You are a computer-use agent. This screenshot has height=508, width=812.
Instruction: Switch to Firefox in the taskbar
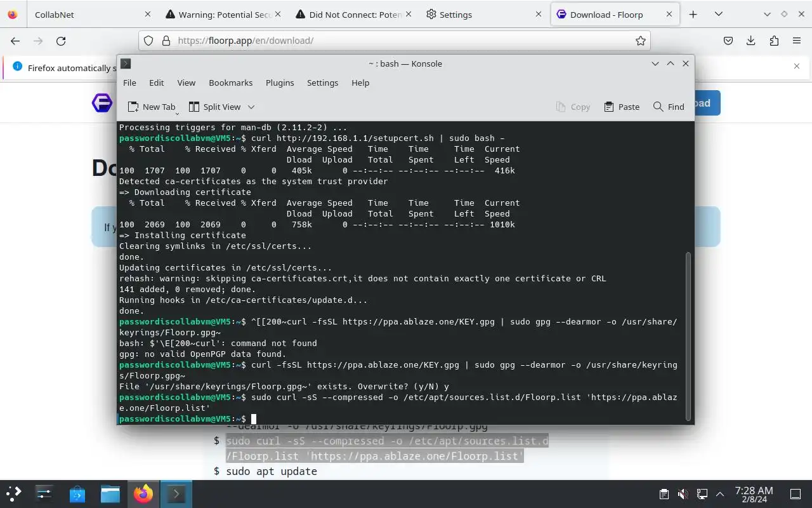point(143,493)
